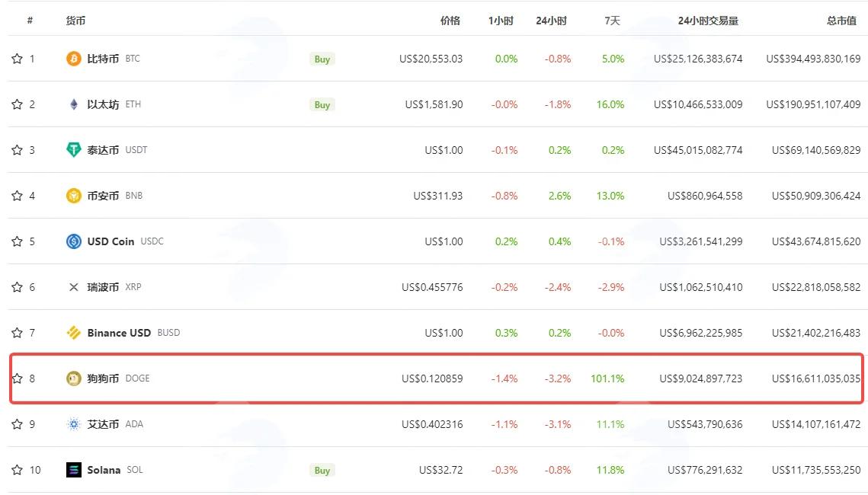Viewport: 868px width, 495px height.
Task: Click the Solana logo icon
Action: click(74, 470)
